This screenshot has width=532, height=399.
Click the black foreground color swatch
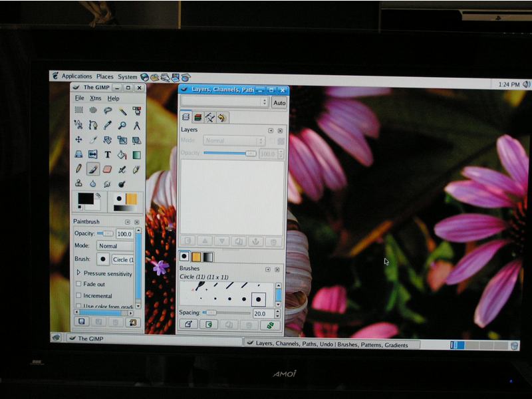coord(86,198)
